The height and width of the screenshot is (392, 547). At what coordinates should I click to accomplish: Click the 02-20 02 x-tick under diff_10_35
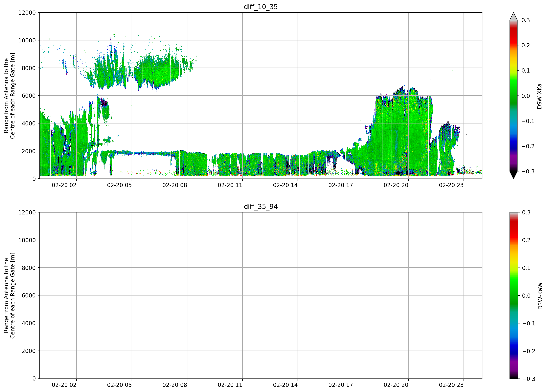(x=64, y=185)
